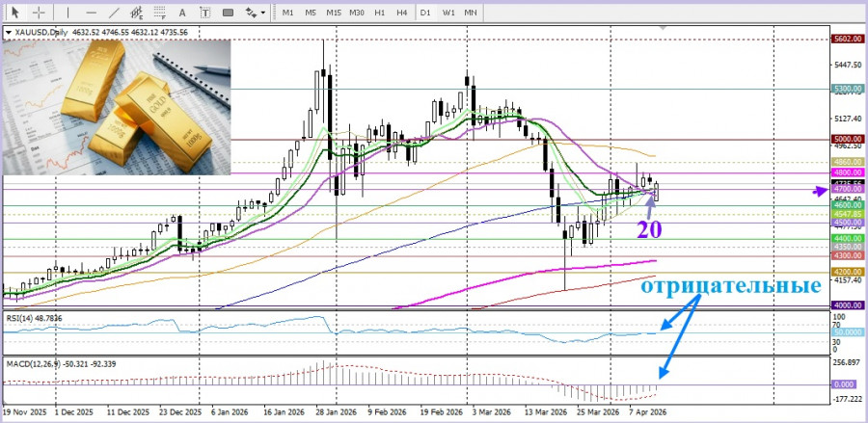Switch to M15 timeframe
This screenshot has height=423, width=868.
coord(334,13)
